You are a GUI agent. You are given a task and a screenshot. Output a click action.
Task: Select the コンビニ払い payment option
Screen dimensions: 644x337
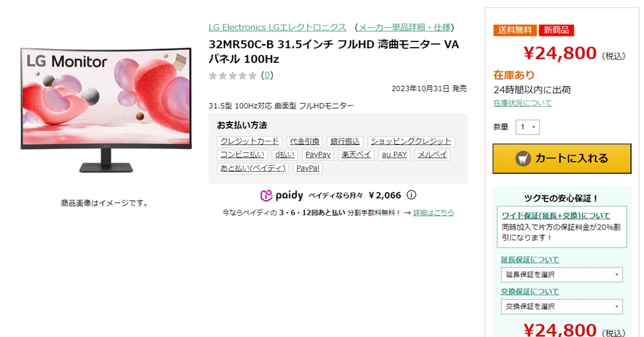(x=242, y=155)
